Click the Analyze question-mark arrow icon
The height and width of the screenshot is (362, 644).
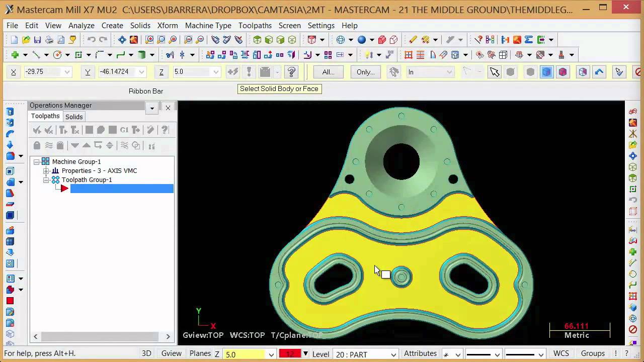478,40
